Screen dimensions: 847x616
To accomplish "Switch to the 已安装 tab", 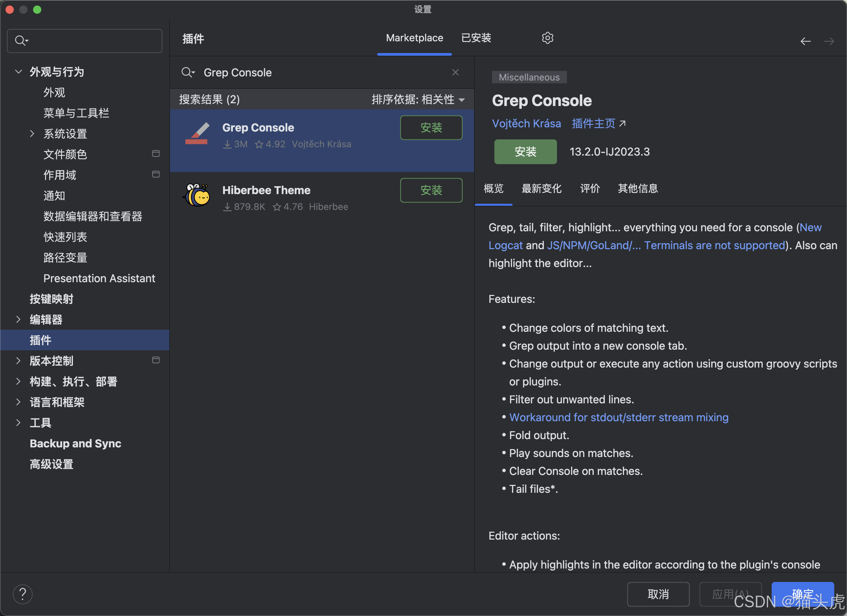I will 476,38.
